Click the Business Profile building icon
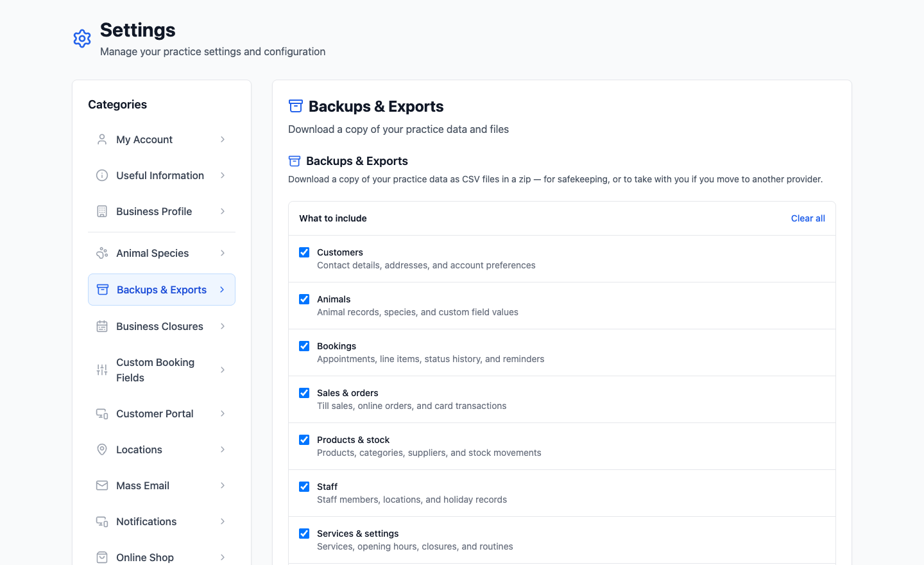Image resolution: width=924 pixels, height=565 pixels. [x=102, y=211]
